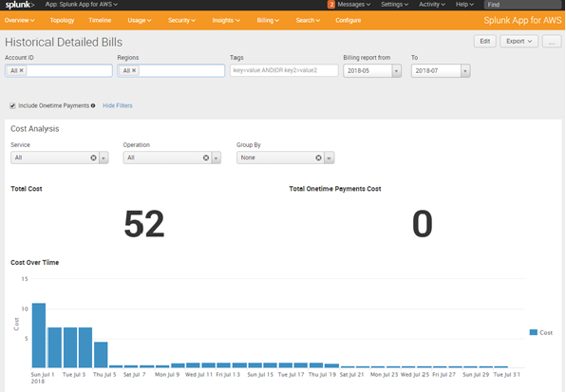Go to the Timeline page
The image size is (566, 392).
pyautogui.click(x=100, y=20)
